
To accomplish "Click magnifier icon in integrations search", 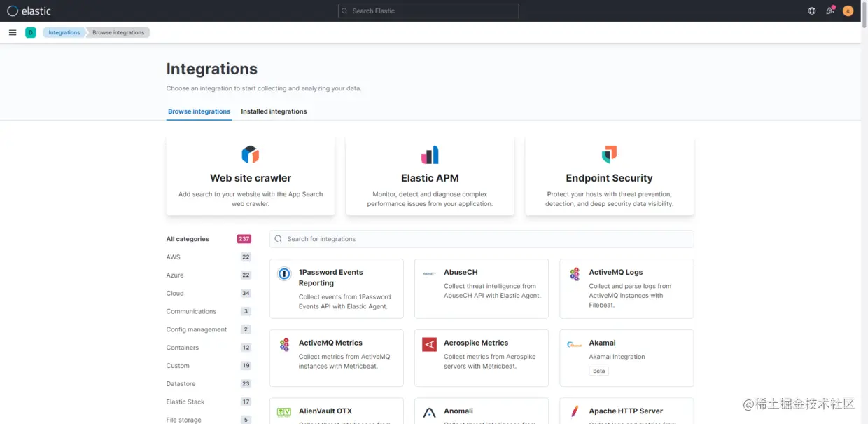I will click(x=279, y=239).
